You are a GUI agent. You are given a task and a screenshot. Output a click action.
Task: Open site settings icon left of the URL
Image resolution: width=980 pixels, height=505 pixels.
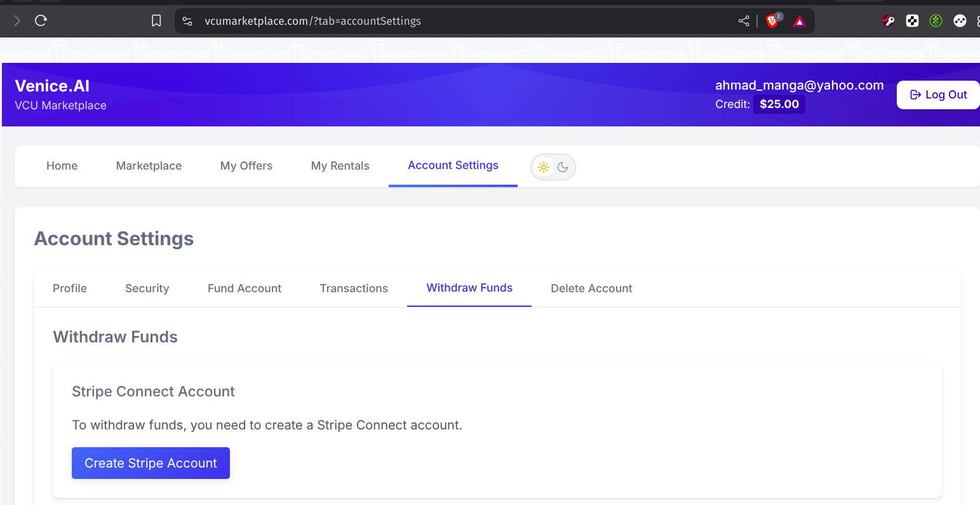coord(187,21)
